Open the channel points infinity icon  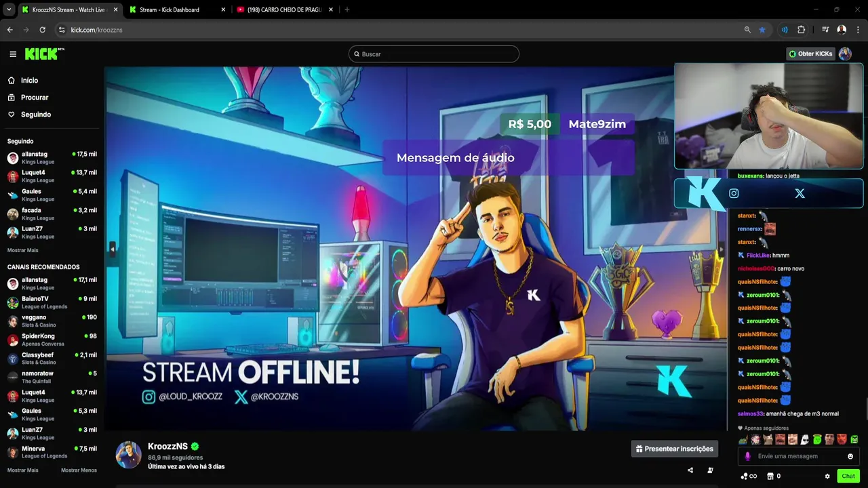tap(749, 476)
